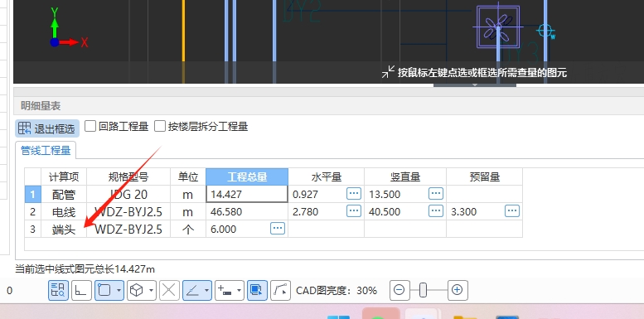Open the angle snap dropdown arrow
644x319 pixels.
tap(207, 290)
